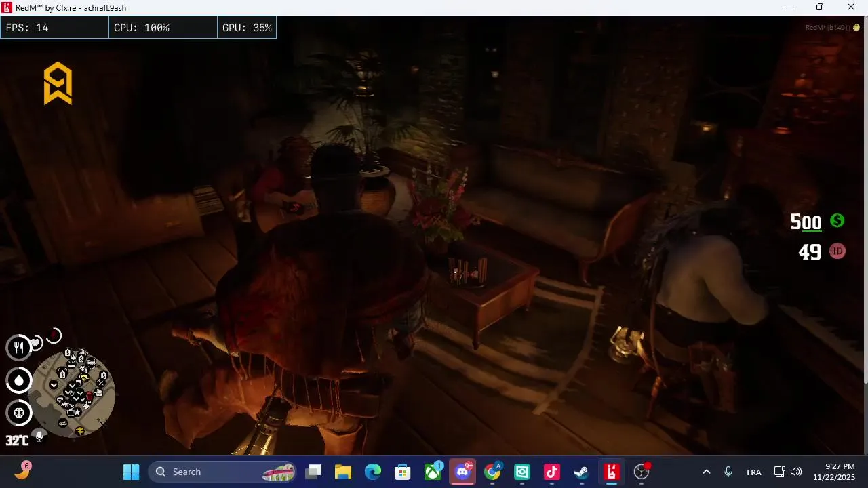Launch Microsoft Edge from the taskbar
Image resolution: width=868 pixels, height=488 pixels.
pos(373,472)
